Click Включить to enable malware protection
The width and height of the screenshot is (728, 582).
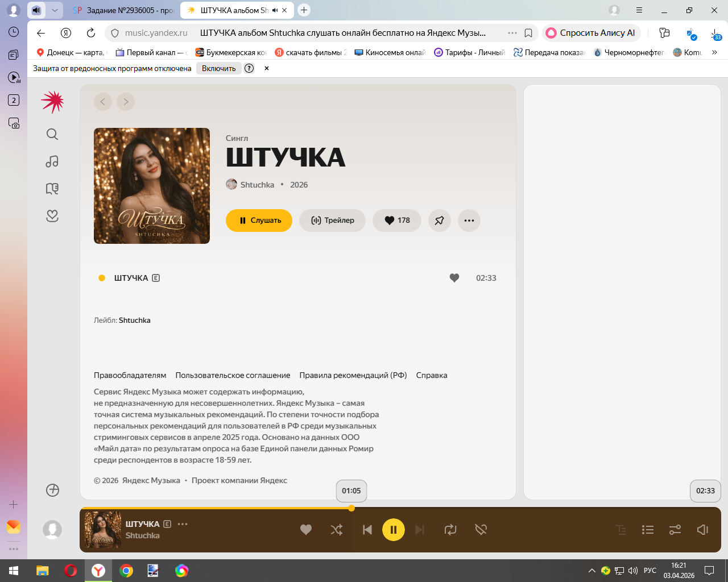218,68
